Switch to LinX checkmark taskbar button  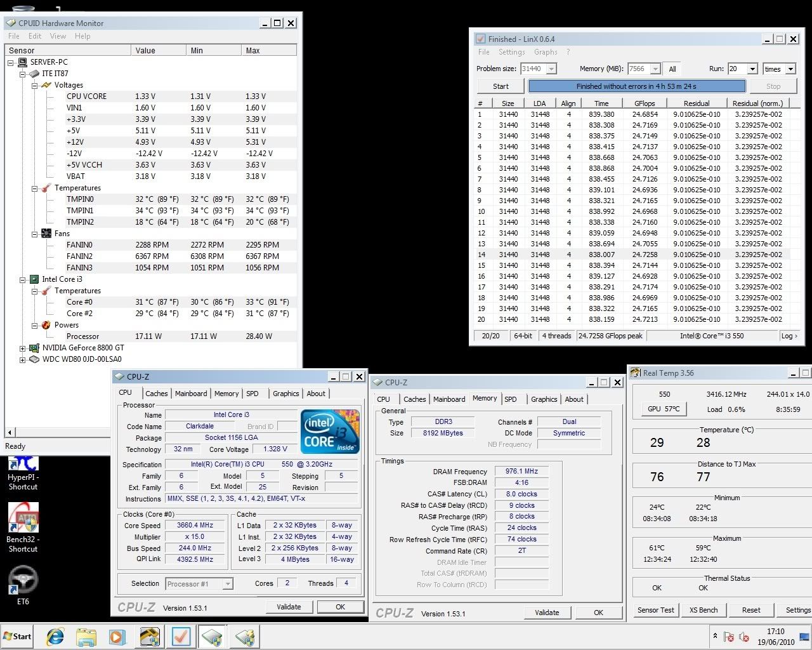[181, 637]
